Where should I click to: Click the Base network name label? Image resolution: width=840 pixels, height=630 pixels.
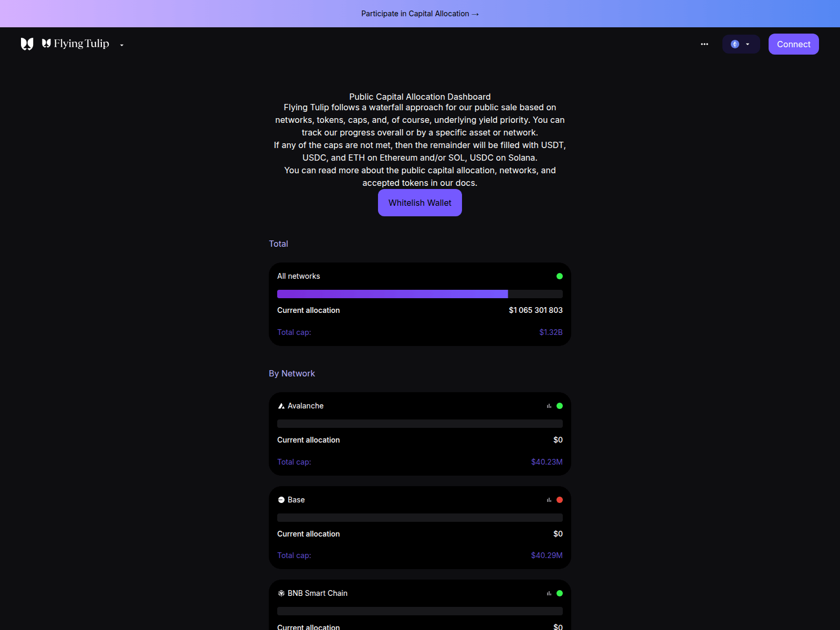[296, 500]
